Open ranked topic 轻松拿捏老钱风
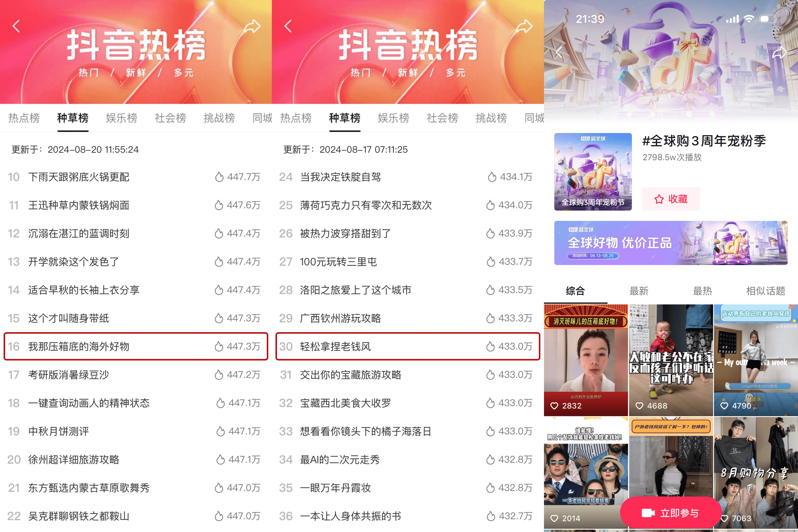The width and height of the screenshot is (798, 532). (408, 346)
